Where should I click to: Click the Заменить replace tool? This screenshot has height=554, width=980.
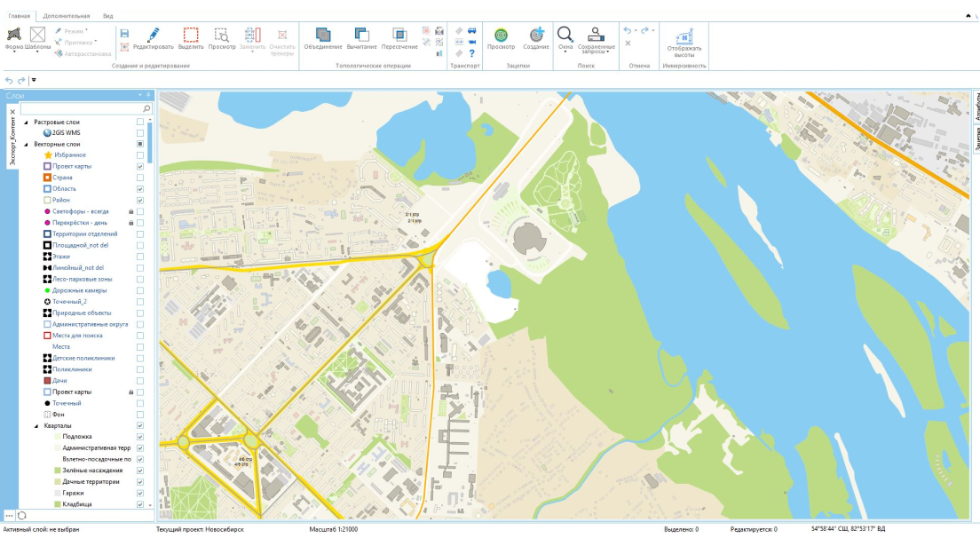coord(252,38)
